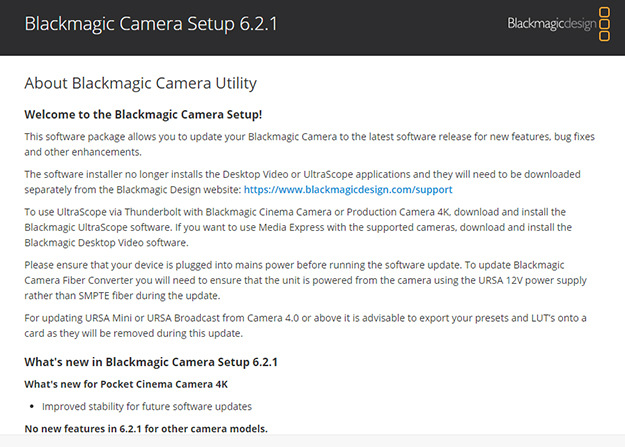The image size is (625, 447).
Task: Click the orange Blackmagic Design squares logo
Action: [604, 23]
